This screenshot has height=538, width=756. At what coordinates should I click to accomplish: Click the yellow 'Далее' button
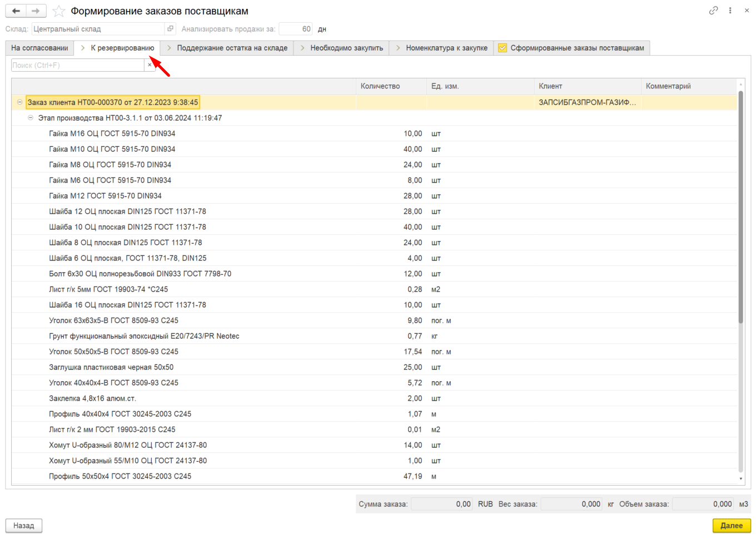[x=732, y=526]
